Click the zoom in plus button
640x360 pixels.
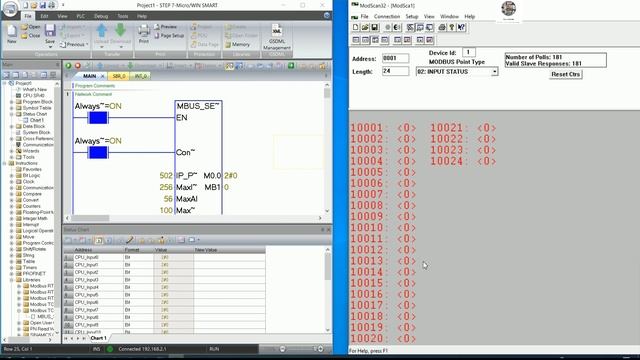[x=320, y=349]
